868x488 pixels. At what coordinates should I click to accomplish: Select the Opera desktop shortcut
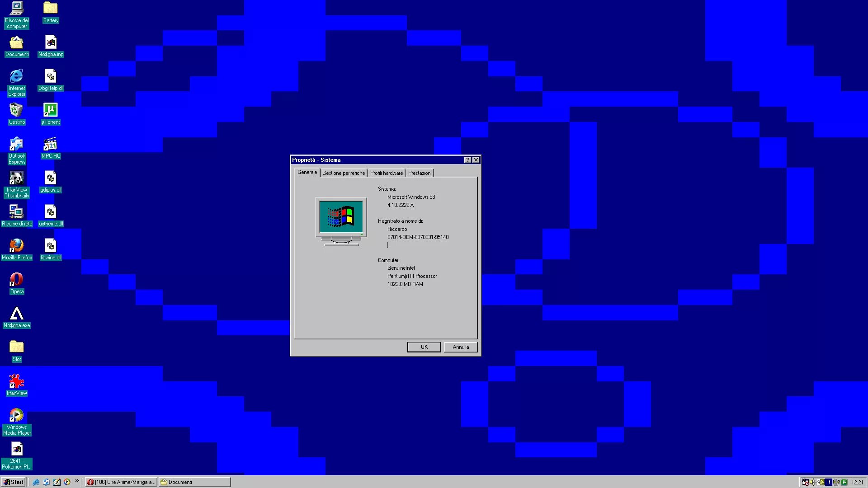point(17,283)
